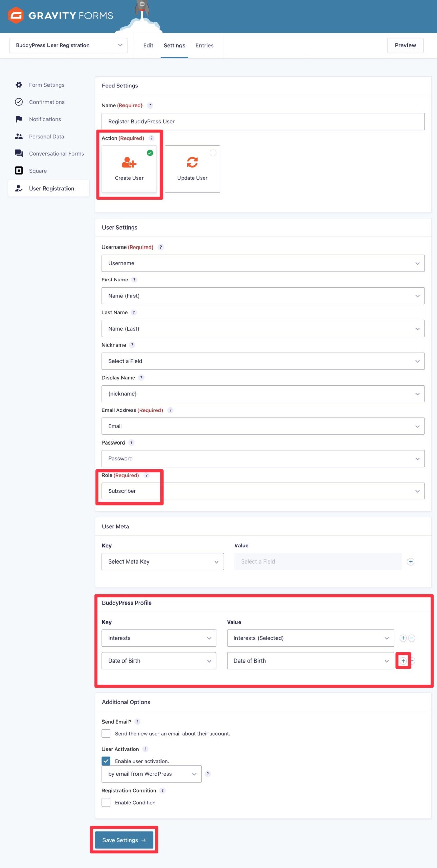Open help tooltip next to Password label
This screenshot has height=868, width=437.
click(132, 443)
